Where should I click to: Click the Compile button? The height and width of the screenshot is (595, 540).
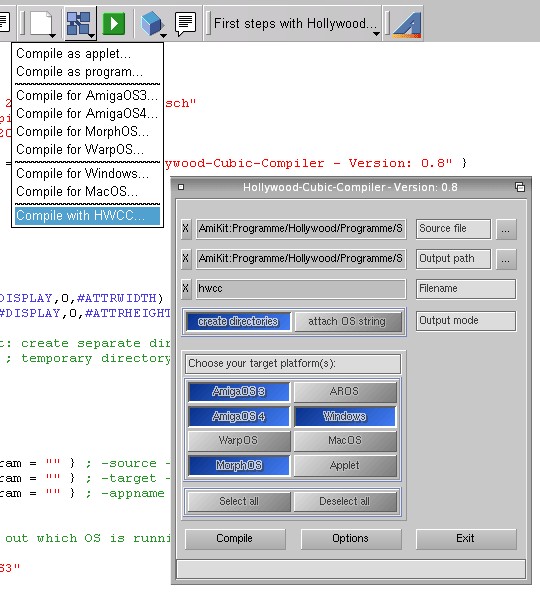[235, 538]
